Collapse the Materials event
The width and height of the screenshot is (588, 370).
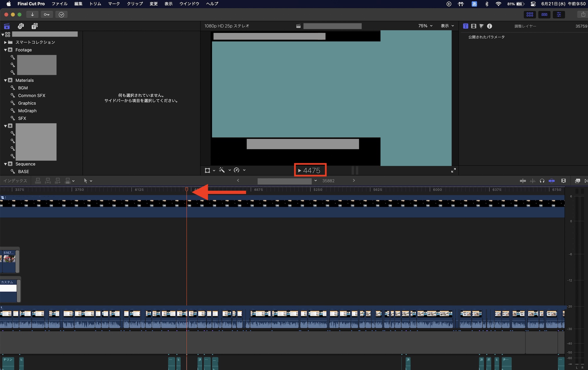tap(5, 80)
